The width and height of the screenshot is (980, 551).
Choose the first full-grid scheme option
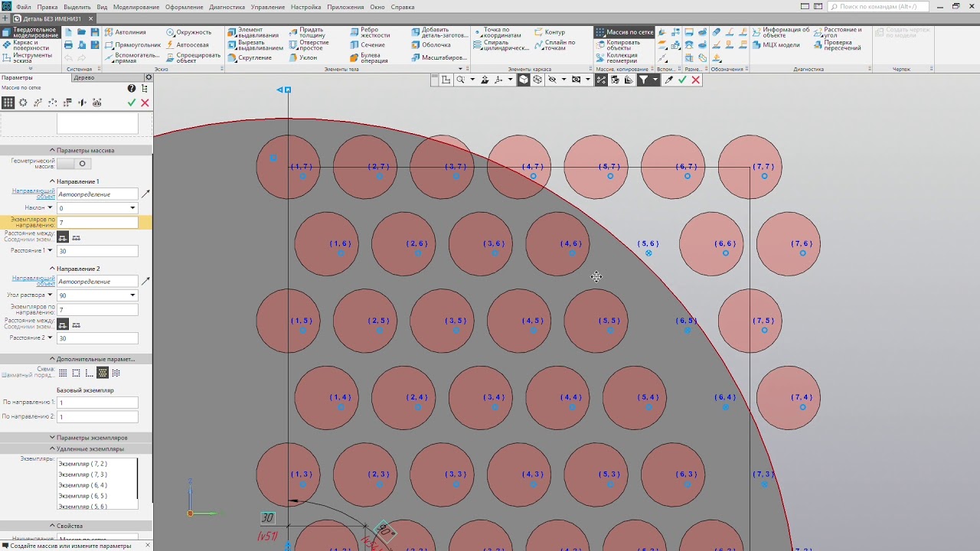point(63,373)
